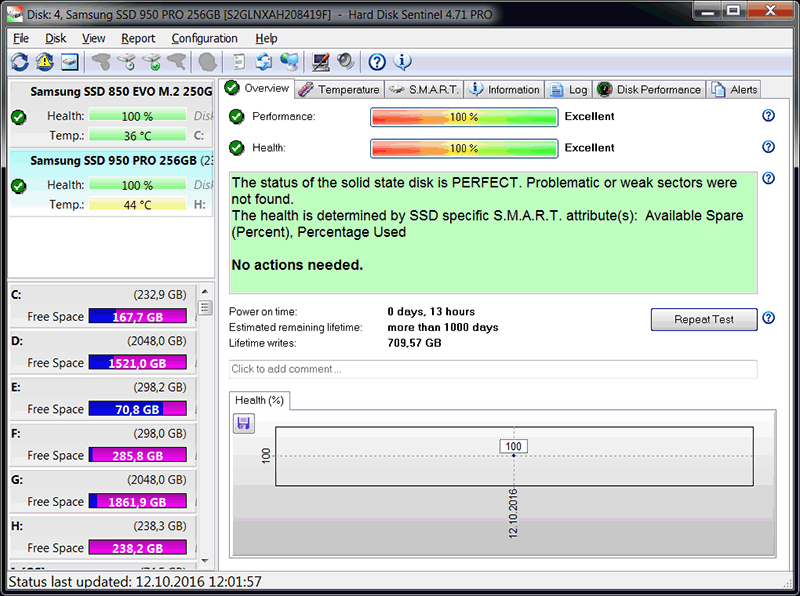Click the status last updated text in status bar
This screenshot has height=596, width=800.
(x=135, y=582)
